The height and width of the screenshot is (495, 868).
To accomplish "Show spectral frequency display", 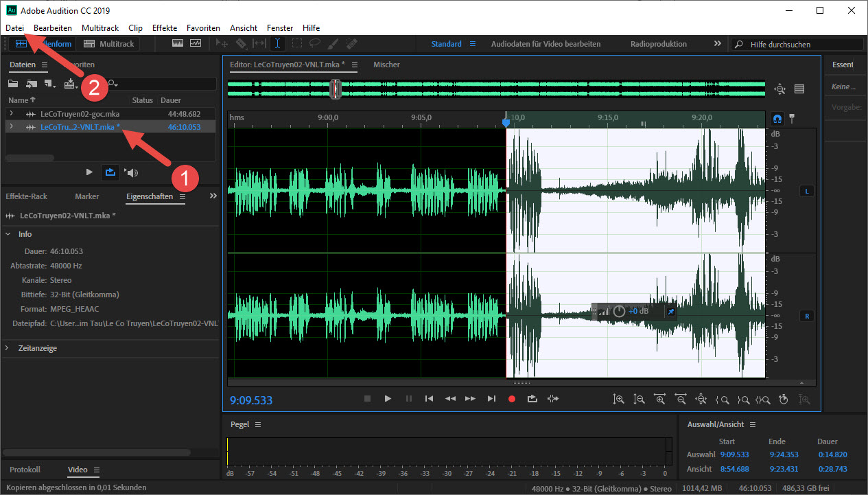I will point(177,43).
